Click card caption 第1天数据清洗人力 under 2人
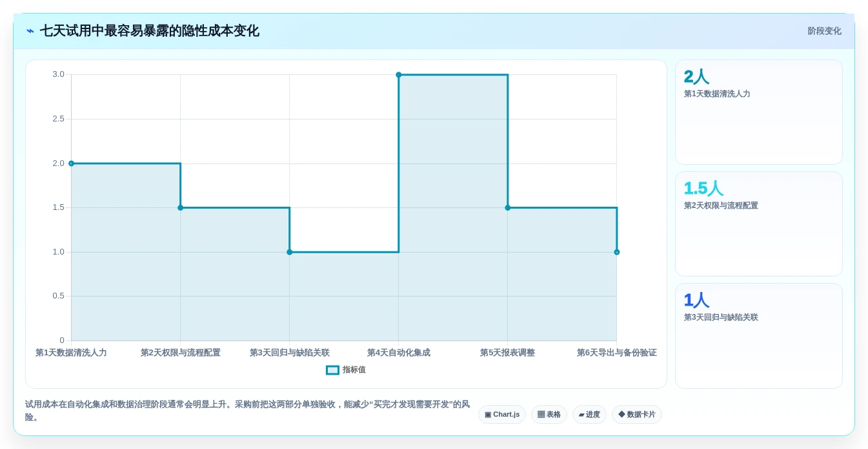The width and height of the screenshot is (868, 449). coord(717,94)
